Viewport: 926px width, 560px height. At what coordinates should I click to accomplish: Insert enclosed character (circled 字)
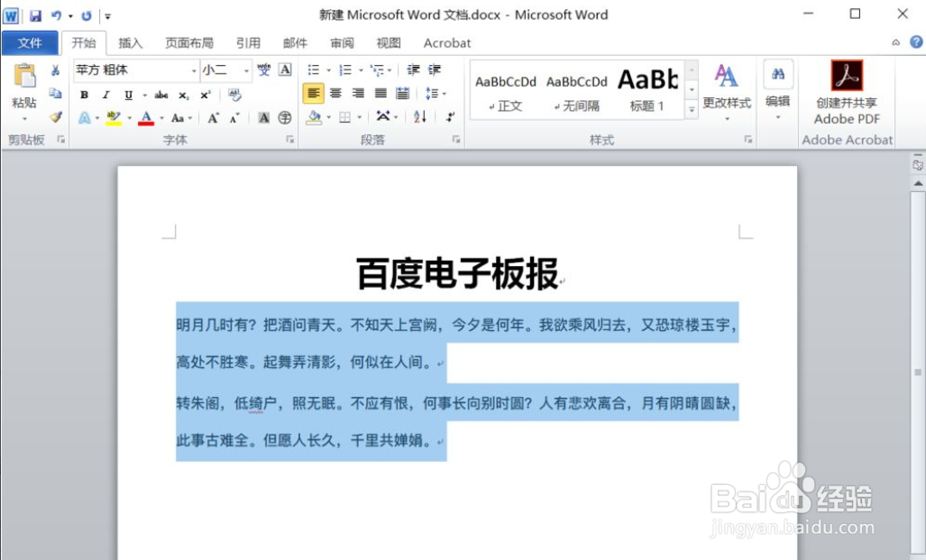click(x=285, y=117)
